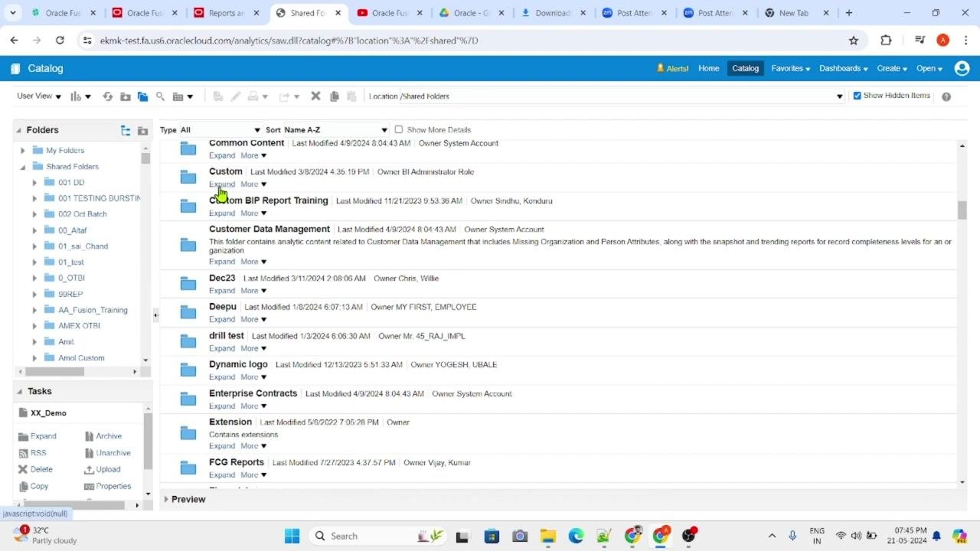Open the catalog Search magnifier icon
980x551 pixels.
pyautogui.click(x=160, y=96)
